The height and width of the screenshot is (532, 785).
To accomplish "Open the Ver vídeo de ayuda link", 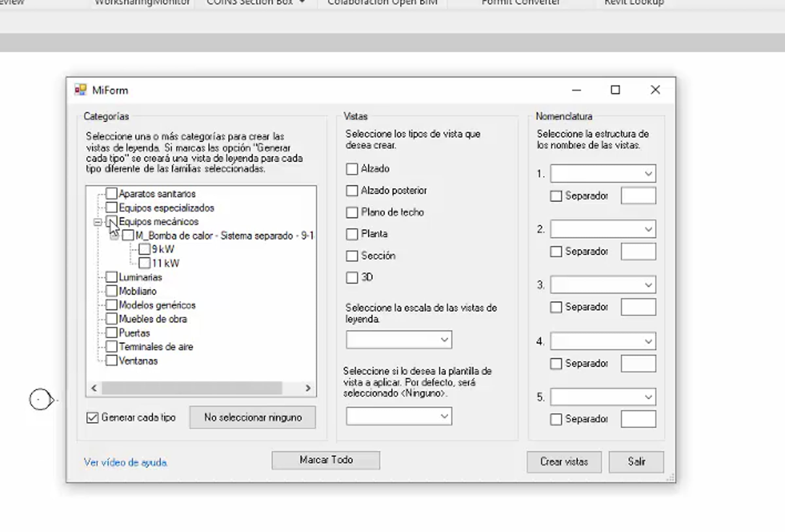I will pyautogui.click(x=126, y=462).
